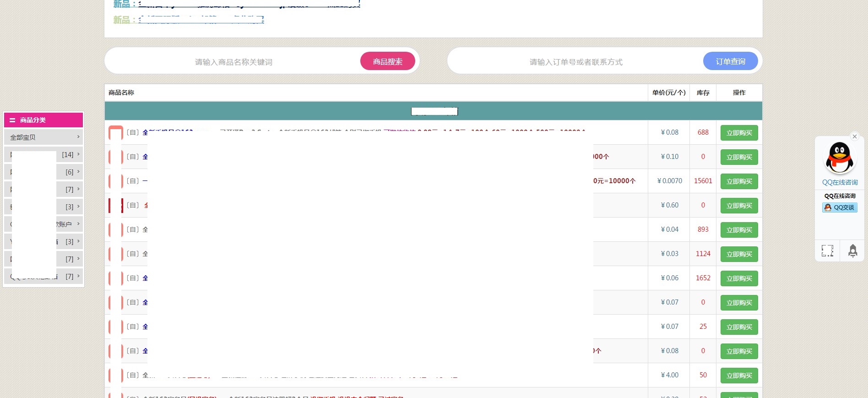Image resolution: width=868 pixels, height=398 pixels.
Task: Click the red product icon in ¥0.60 row
Action: tap(116, 205)
